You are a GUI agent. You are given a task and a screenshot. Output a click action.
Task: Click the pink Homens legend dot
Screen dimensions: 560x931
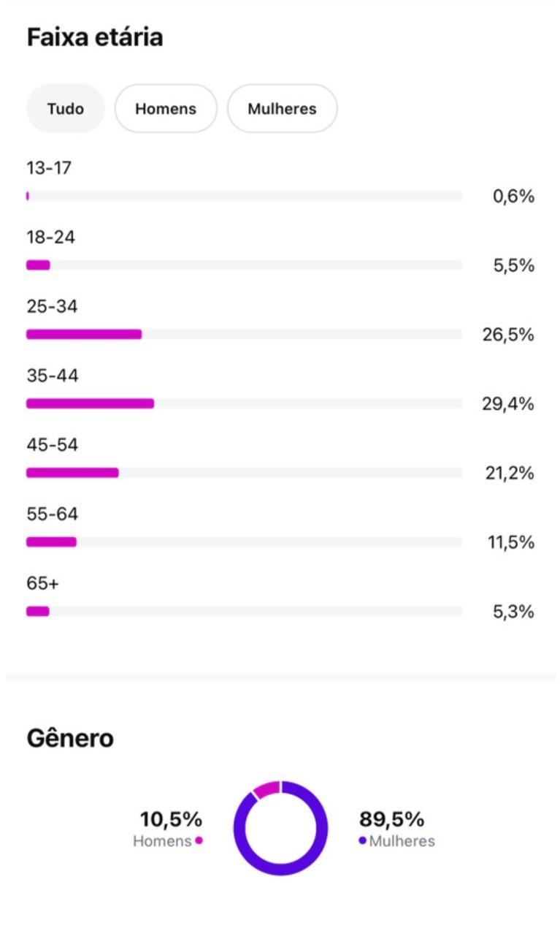[199, 841]
